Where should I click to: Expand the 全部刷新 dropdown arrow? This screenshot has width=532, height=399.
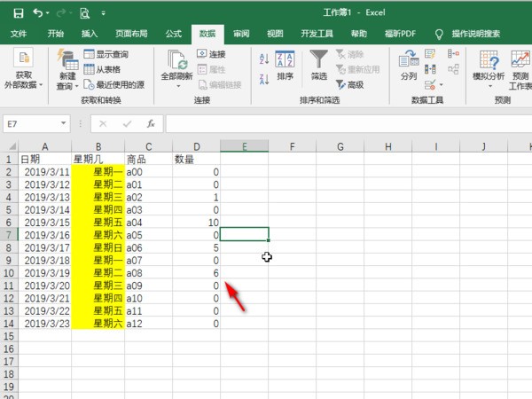click(178, 86)
